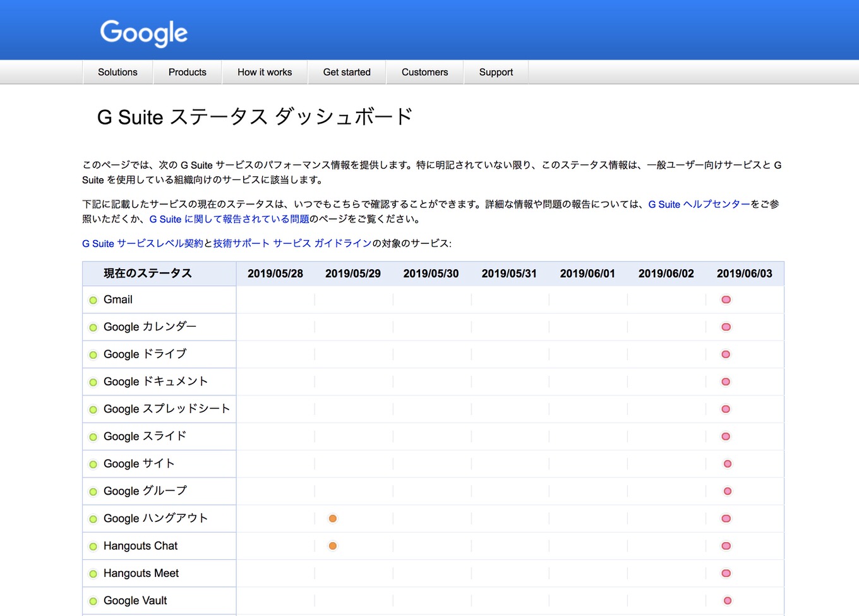Select the Google ハングアウト service name

pos(155,518)
